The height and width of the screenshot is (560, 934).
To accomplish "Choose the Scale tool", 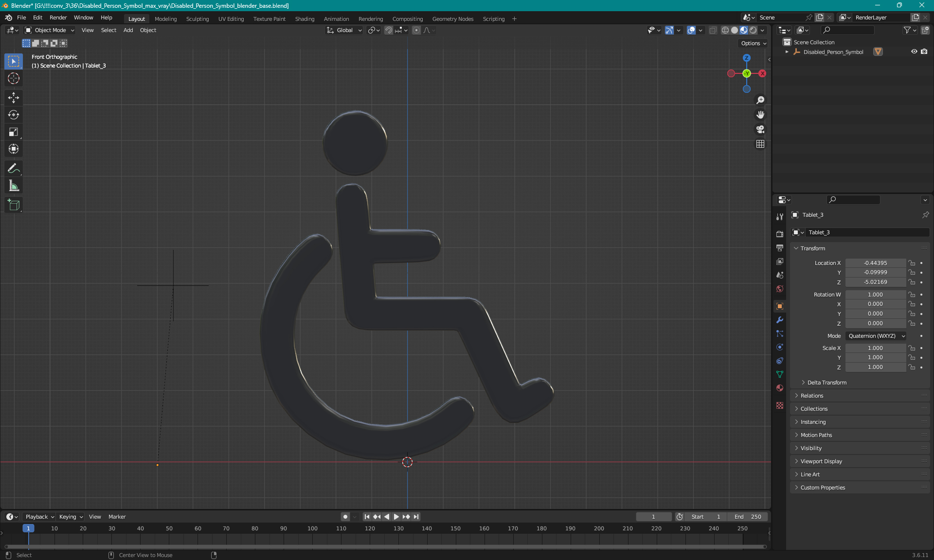I will (x=14, y=132).
